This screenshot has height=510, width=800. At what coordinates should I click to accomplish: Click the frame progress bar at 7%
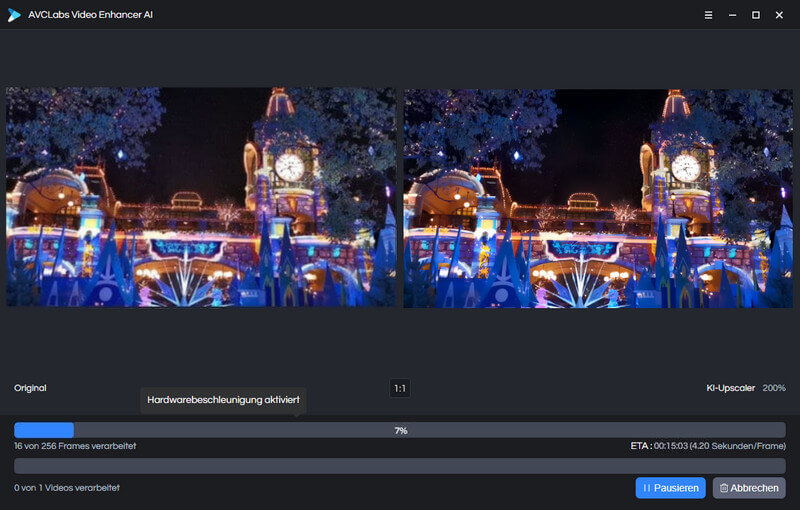point(400,430)
